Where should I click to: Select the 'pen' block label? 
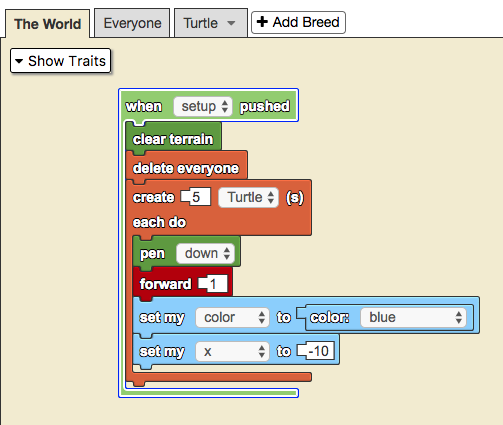coord(152,253)
